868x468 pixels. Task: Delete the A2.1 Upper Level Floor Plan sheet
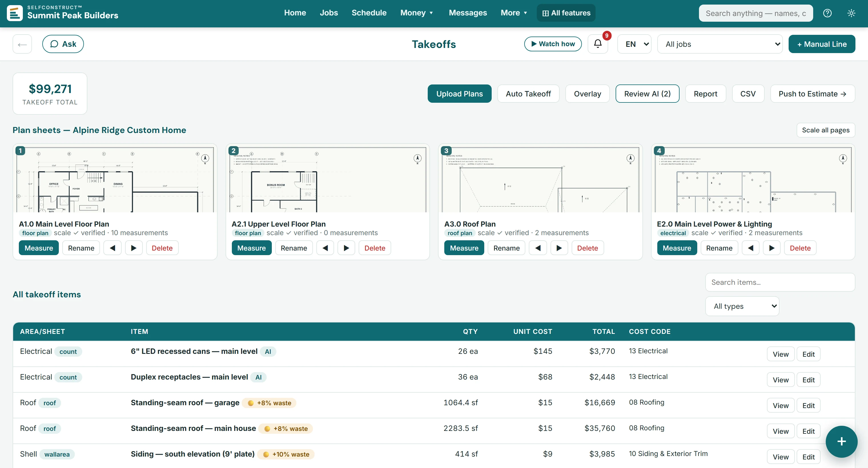pos(375,248)
